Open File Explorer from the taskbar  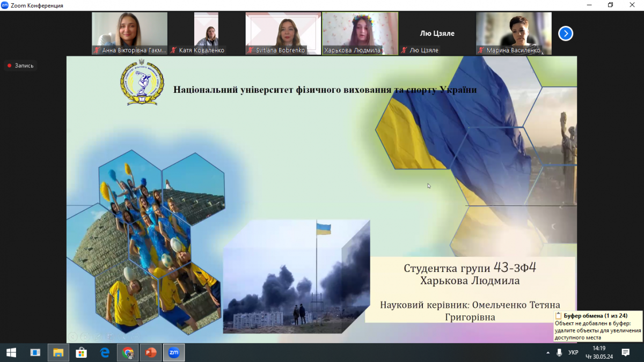[x=58, y=352]
